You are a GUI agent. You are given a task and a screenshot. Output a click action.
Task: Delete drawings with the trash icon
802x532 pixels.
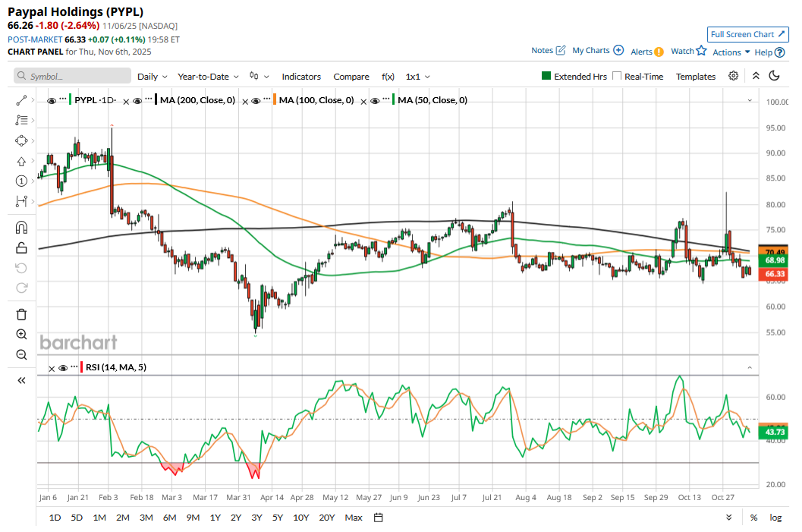point(21,314)
